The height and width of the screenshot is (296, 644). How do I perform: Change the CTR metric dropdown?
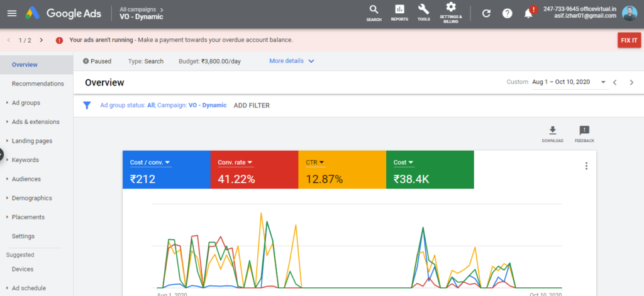315,163
